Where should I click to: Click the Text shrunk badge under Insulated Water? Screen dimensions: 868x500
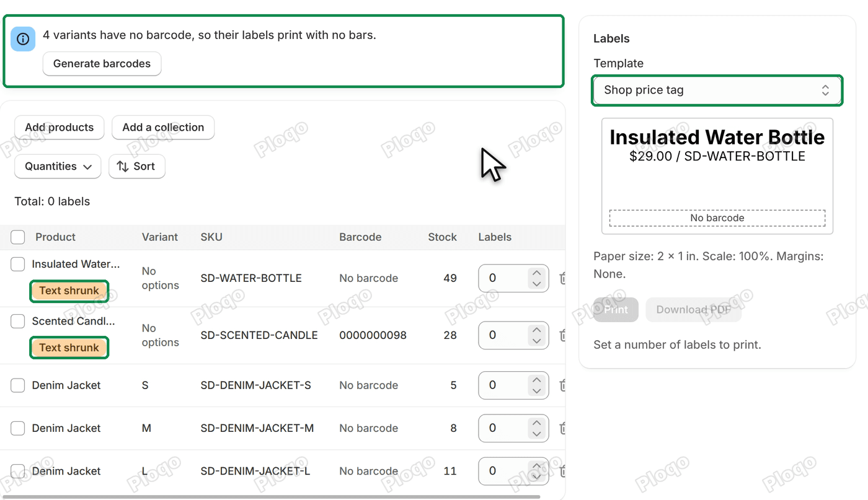(x=69, y=291)
